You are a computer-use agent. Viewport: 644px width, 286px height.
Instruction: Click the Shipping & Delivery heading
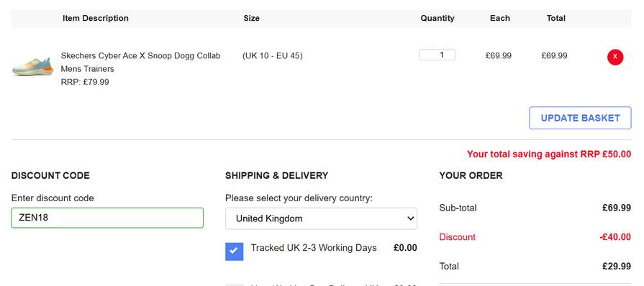click(276, 175)
